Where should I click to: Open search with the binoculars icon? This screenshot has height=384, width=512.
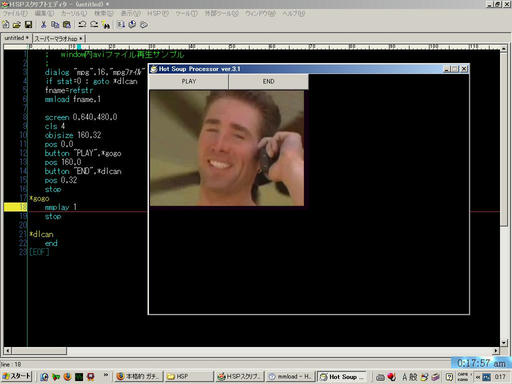106,24
